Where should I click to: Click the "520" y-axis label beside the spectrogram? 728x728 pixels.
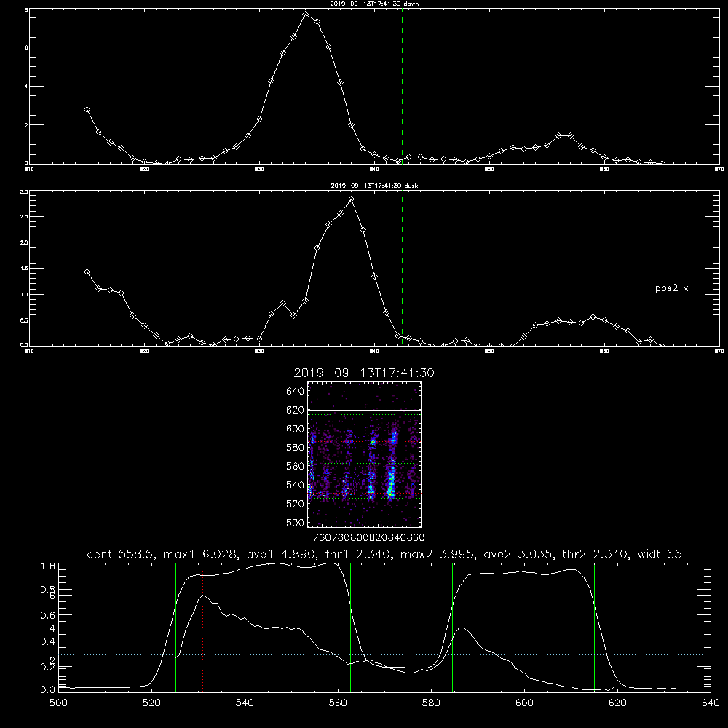coord(296,504)
